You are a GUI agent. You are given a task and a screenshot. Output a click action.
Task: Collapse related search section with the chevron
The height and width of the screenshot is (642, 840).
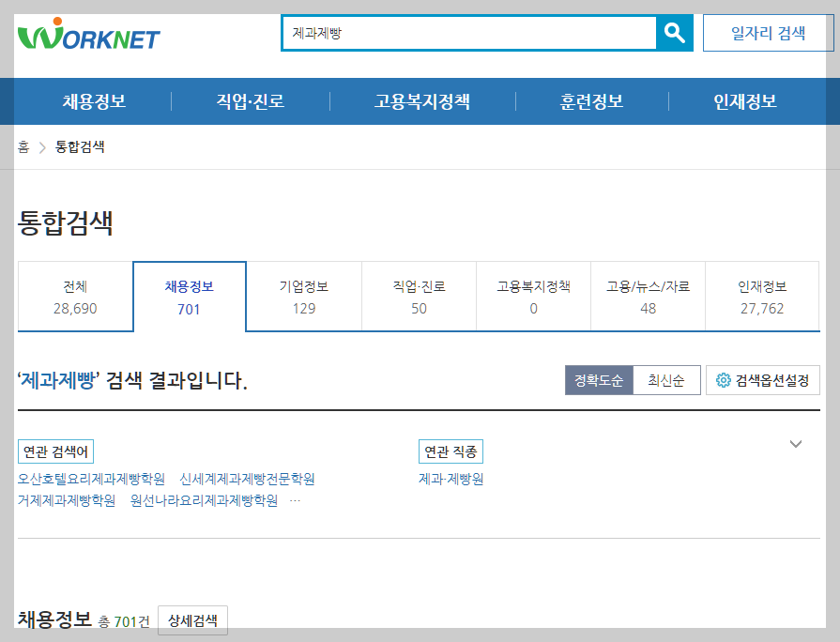797,442
